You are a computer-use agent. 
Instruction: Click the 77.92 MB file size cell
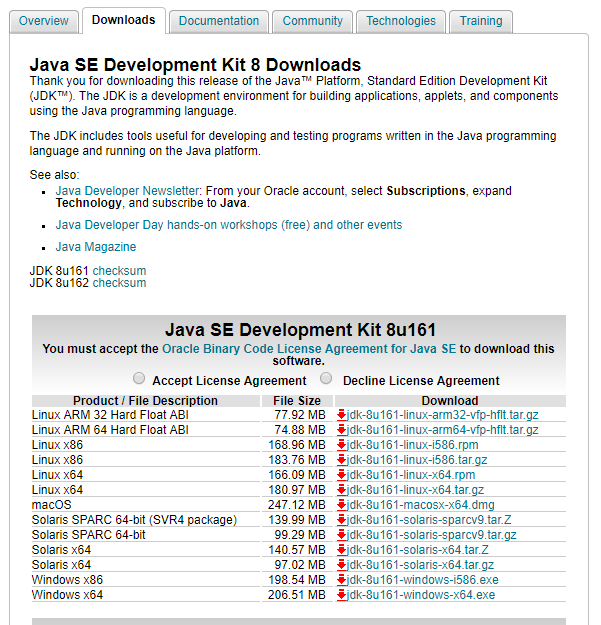click(297, 415)
